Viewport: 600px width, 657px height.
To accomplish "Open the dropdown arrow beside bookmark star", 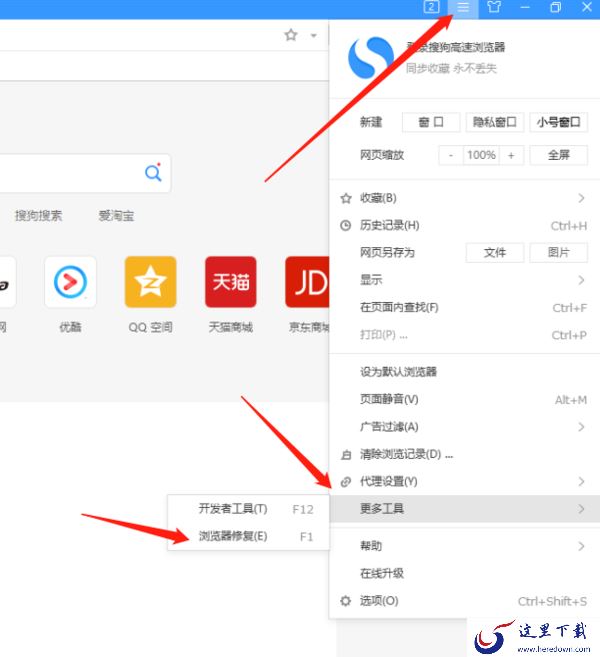I will pyautogui.click(x=313, y=36).
